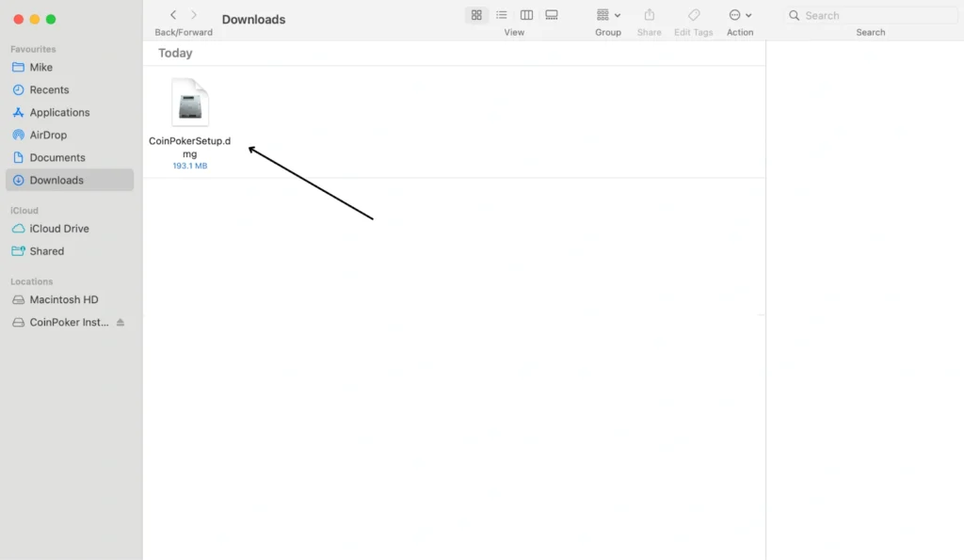The height and width of the screenshot is (560, 964).
Task: Open the Documents folder in sidebar
Action: tap(56, 158)
